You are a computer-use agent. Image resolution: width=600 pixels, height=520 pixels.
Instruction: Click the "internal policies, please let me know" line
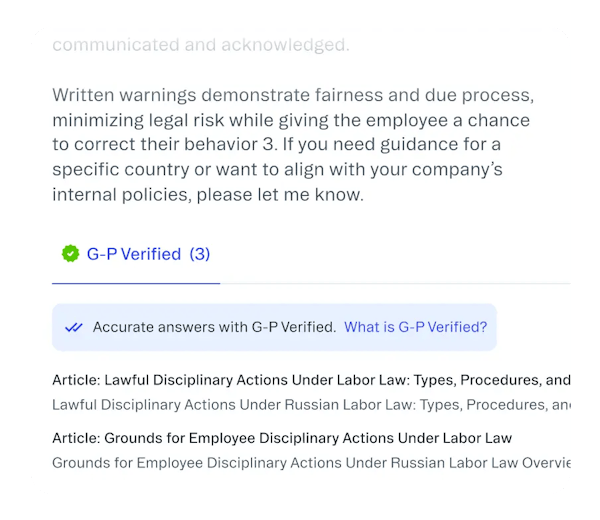(208, 195)
